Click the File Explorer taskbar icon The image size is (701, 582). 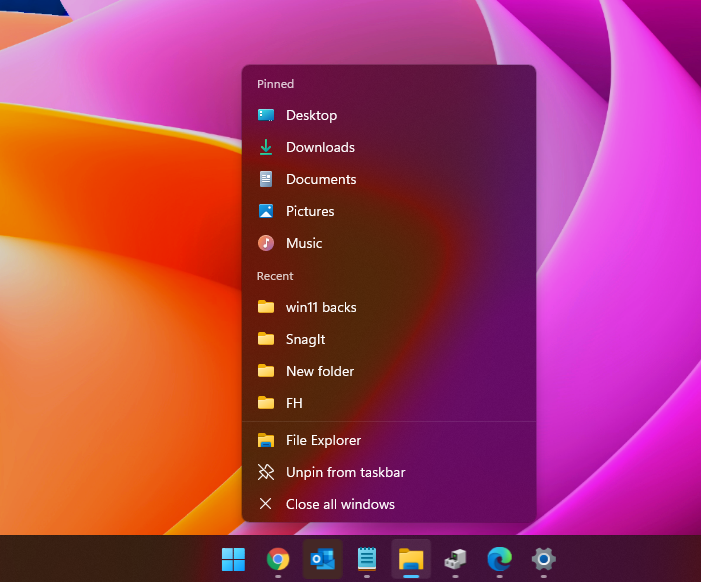[x=411, y=559]
